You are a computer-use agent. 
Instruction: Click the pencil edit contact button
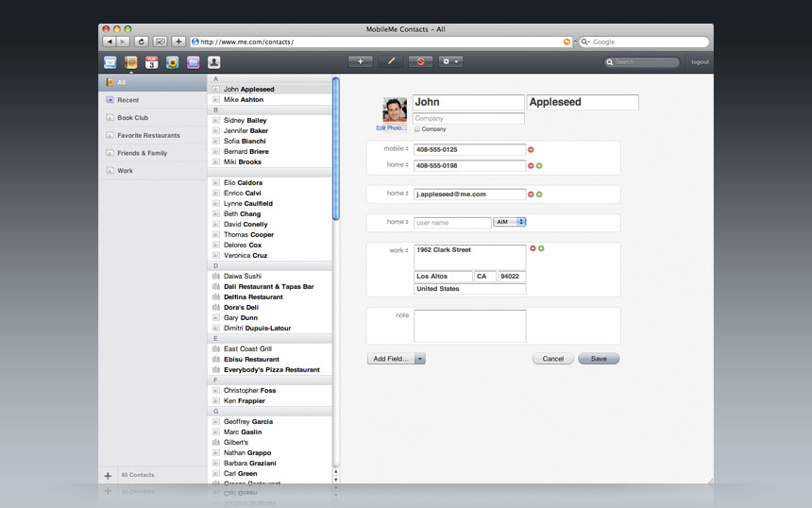pyautogui.click(x=391, y=61)
